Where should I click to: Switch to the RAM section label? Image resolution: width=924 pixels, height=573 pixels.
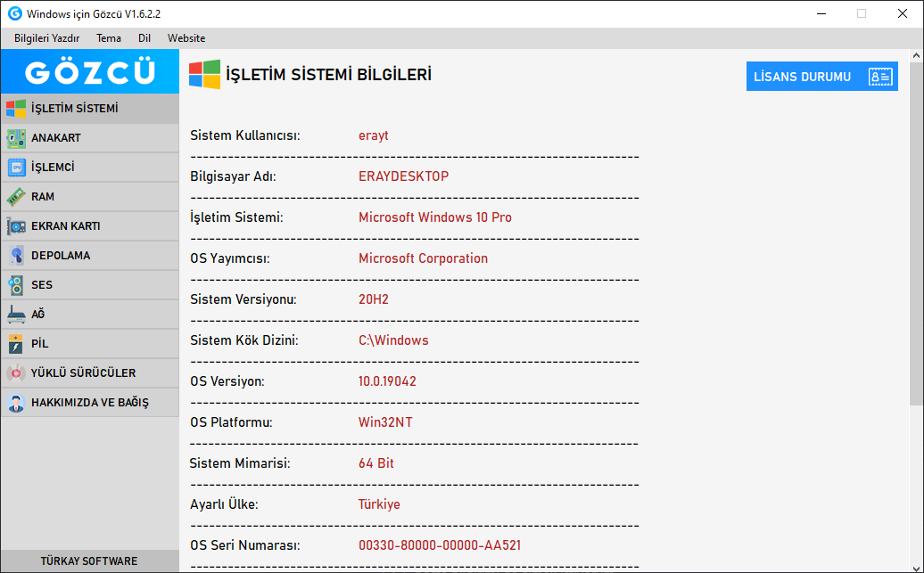(43, 197)
